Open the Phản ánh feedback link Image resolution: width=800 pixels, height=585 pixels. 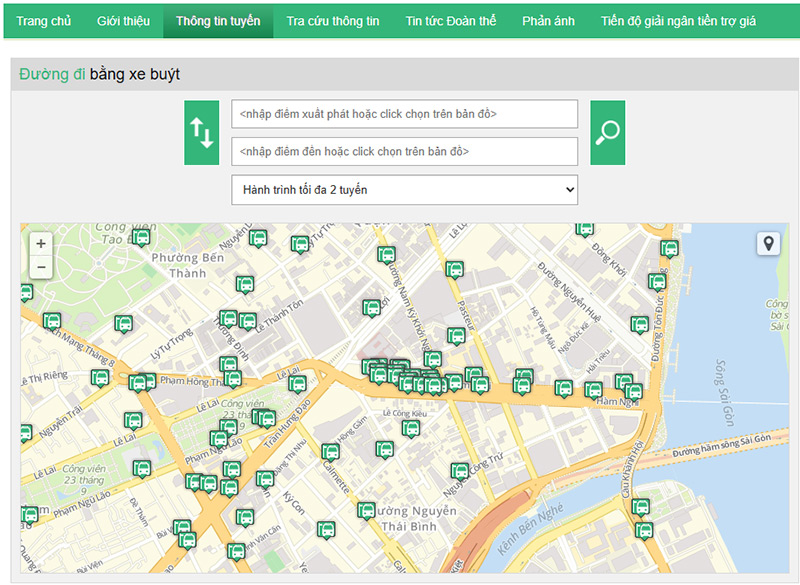[548, 21]
